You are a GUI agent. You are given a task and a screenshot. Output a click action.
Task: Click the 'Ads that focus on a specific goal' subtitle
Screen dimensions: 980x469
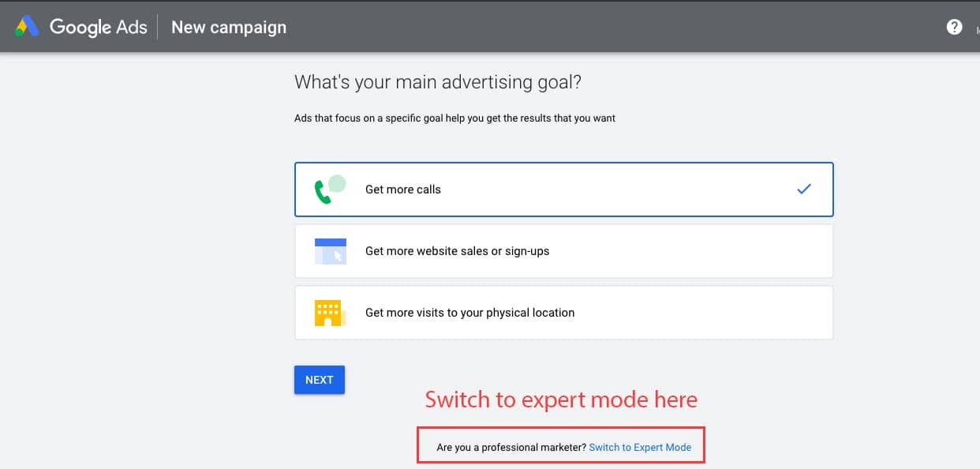454,118
